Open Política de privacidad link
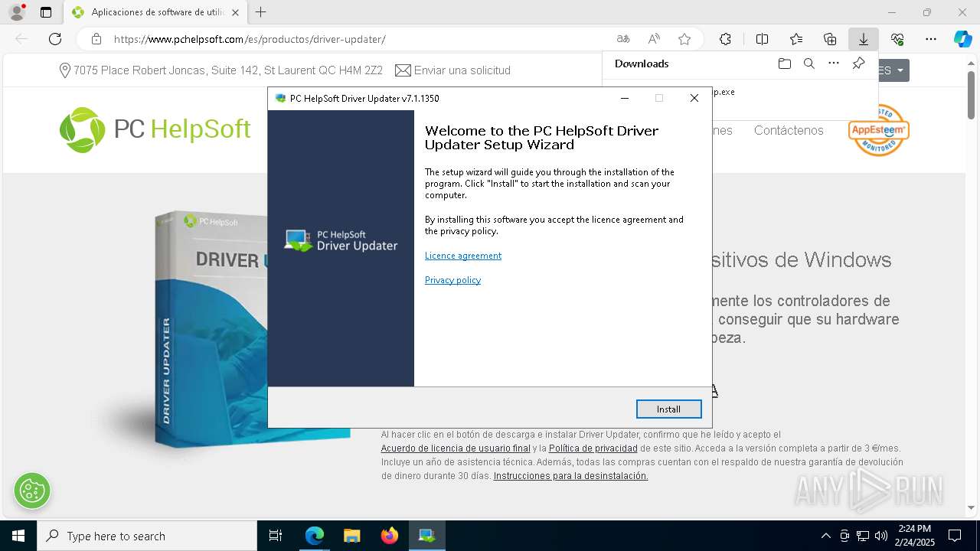The width and height of the screenshot is (980, 551). click(593, 448)
